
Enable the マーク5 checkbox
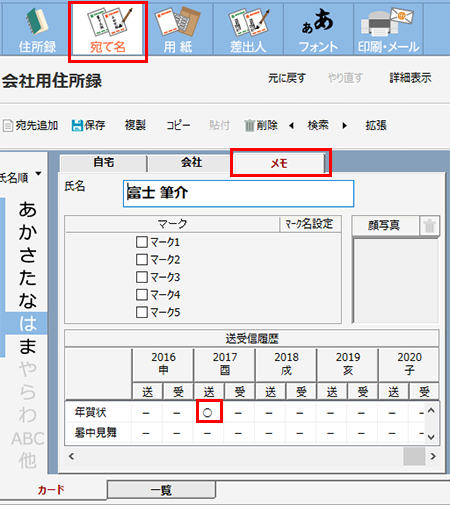click(x=142, y=312)
